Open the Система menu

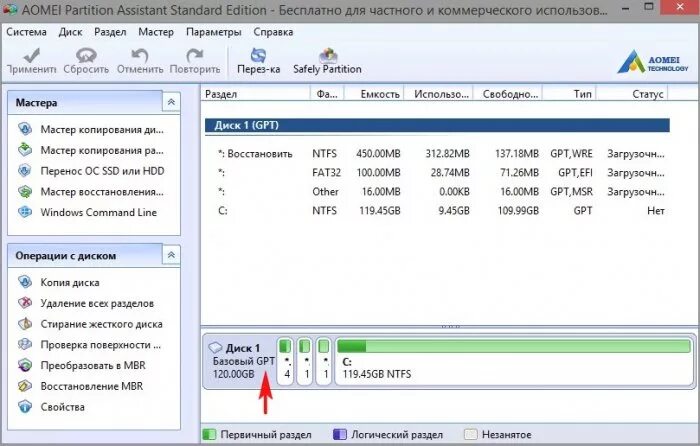coord(26,32)
